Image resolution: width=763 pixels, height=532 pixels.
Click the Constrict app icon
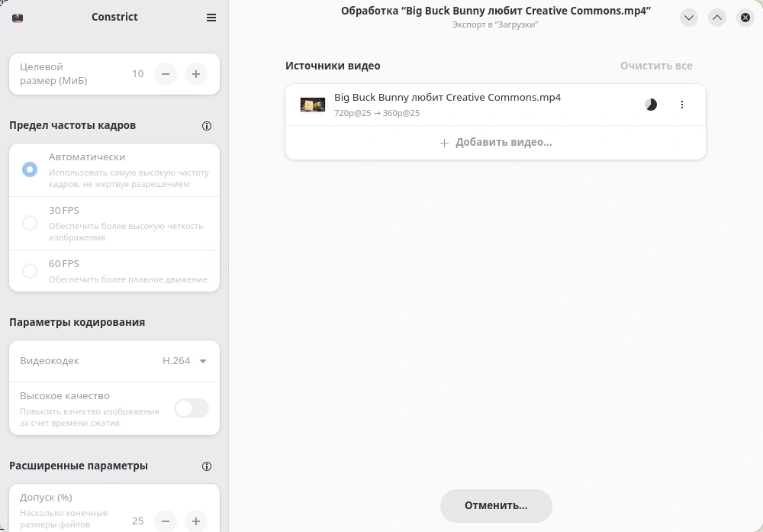18,18
